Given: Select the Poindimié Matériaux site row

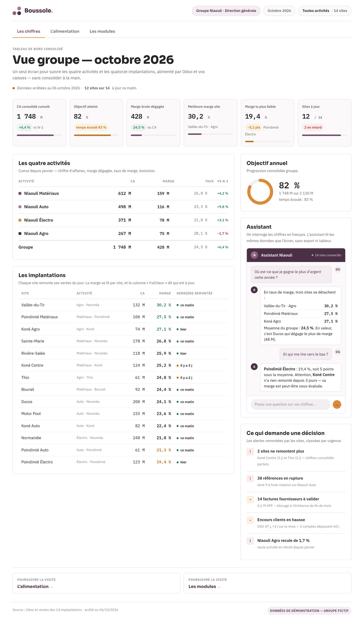Looking at the screenshot, I should tap(123, 317).
